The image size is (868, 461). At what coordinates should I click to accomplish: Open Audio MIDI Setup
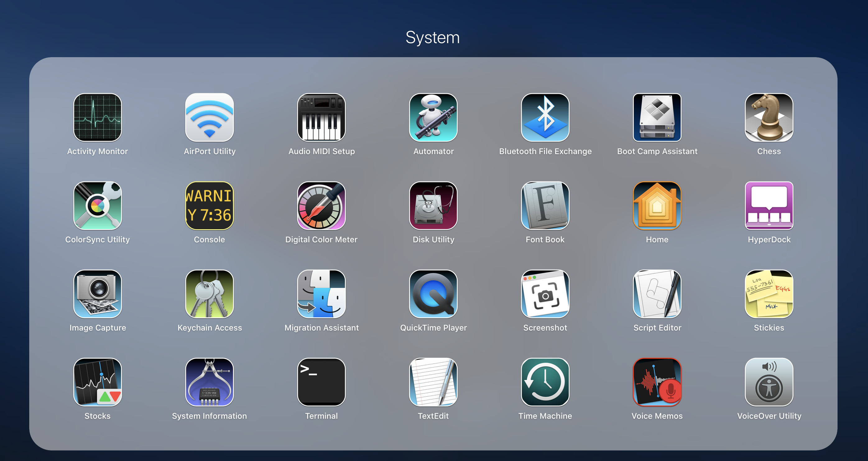point(321,117)
